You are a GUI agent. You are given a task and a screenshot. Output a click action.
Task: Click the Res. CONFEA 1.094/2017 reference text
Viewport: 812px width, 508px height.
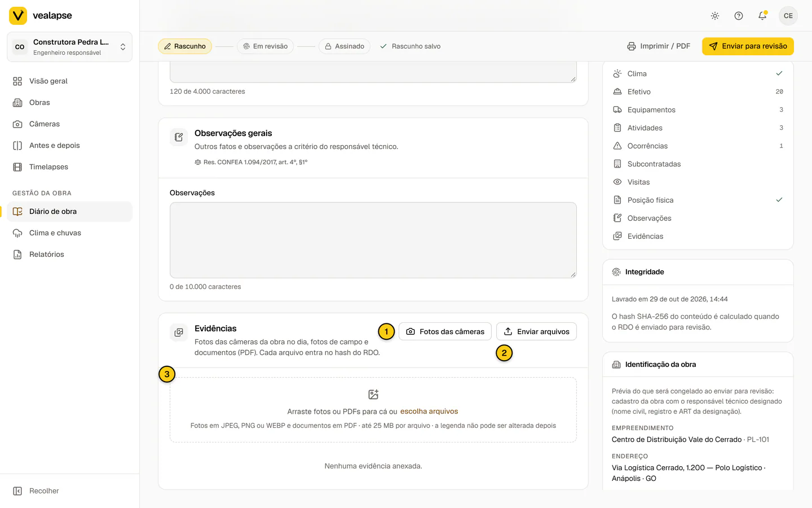point(255,162)
